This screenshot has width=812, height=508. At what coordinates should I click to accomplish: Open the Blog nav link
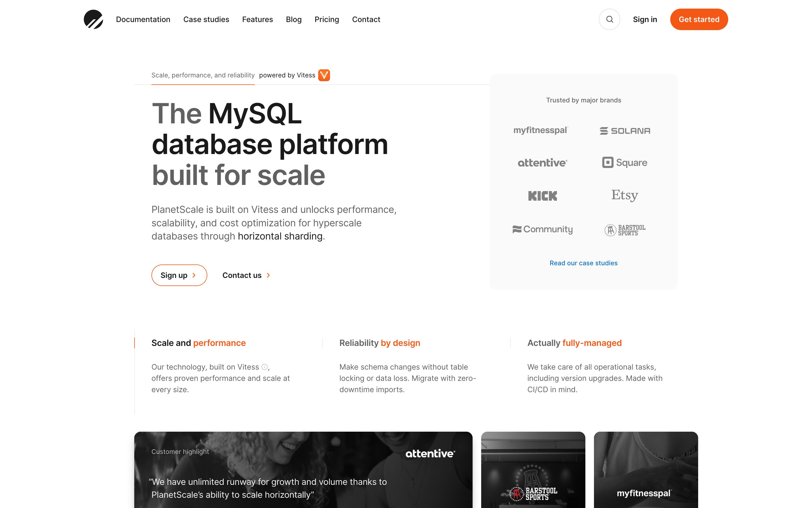[x=293, y=19]
